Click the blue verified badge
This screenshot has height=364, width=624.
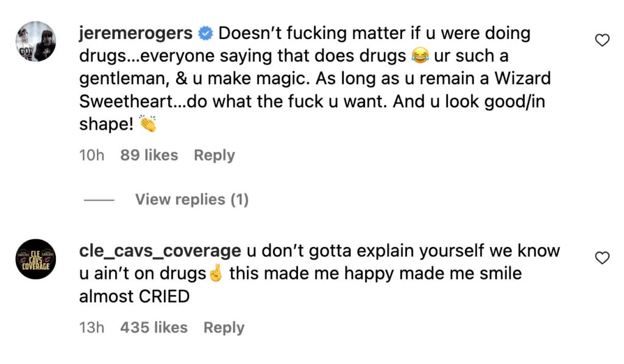click(205, 34)
